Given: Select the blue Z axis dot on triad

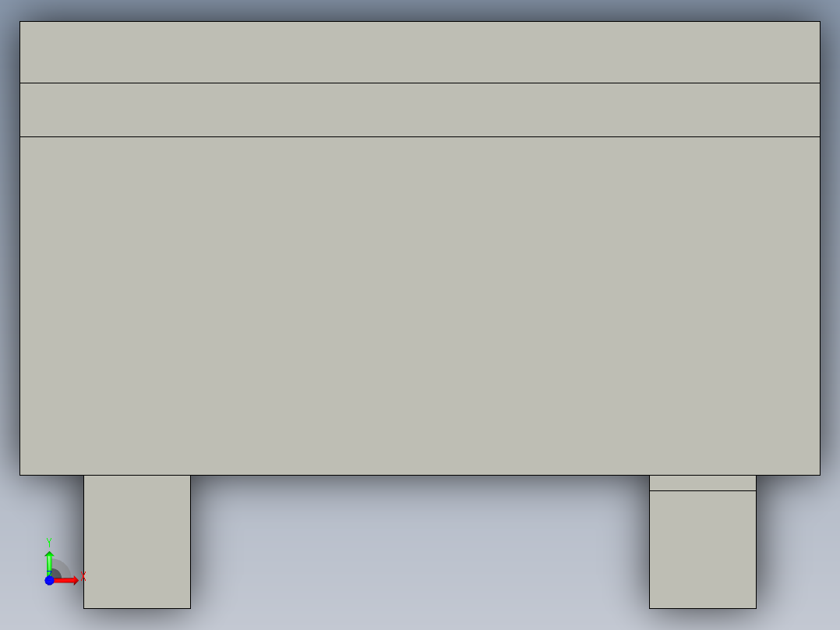Looking at the screenshot, I should pyautogui.click(x=49, y=580).
